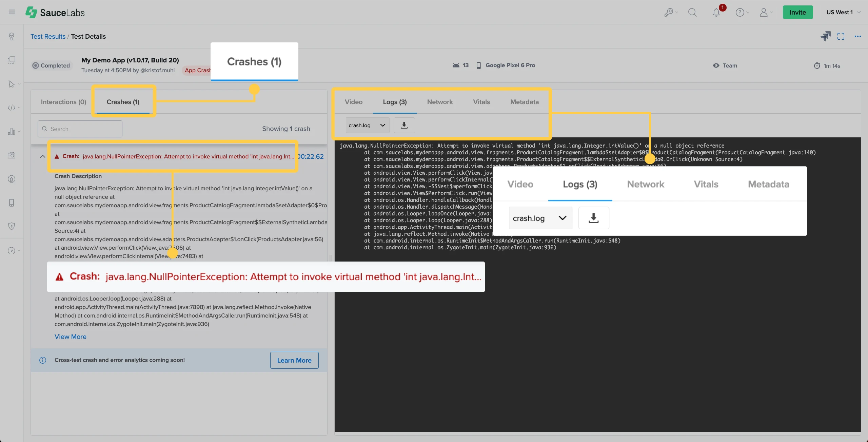Open the mobile device section in the sidebar
The width and height of the screenshot is (868, 442).
click(12, 203)
